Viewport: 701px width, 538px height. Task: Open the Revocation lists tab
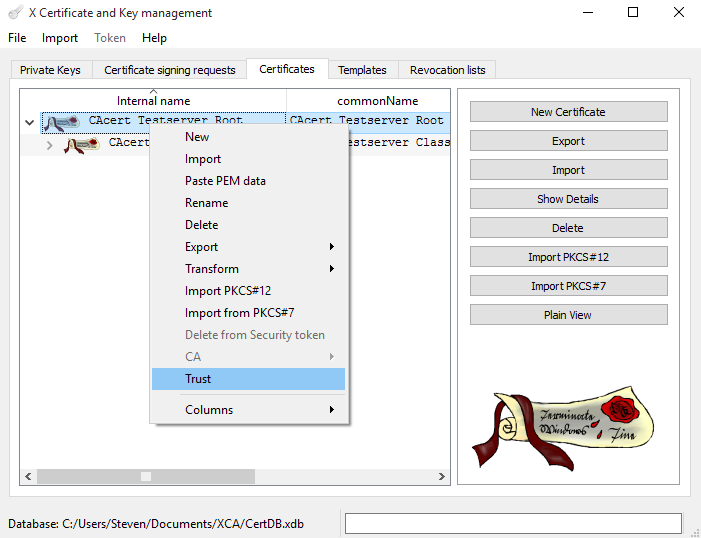coord(447,70)
